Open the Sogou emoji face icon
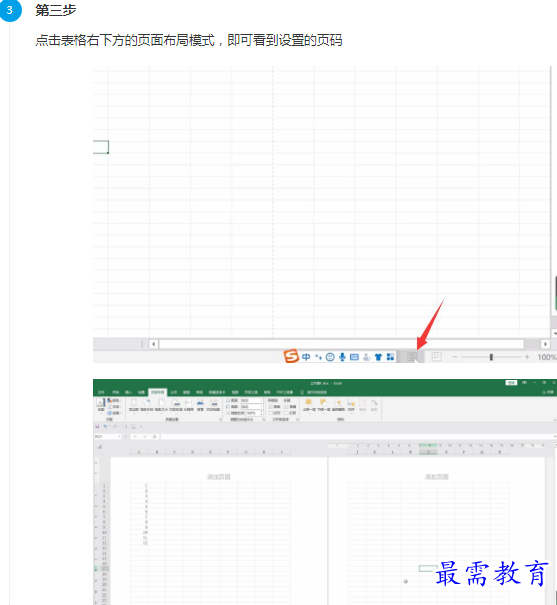Image resolution: width=557 pixels, height=605 pixels. [x=330, y=357]
